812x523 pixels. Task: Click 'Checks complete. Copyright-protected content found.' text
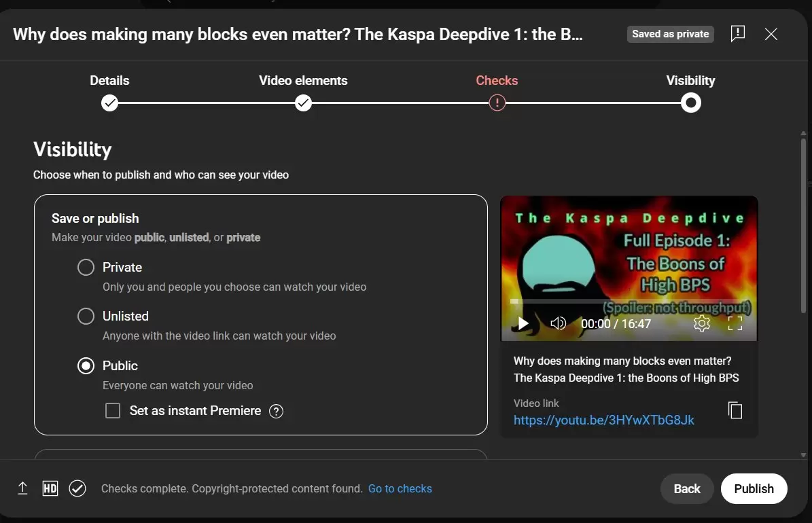point(232,488)
